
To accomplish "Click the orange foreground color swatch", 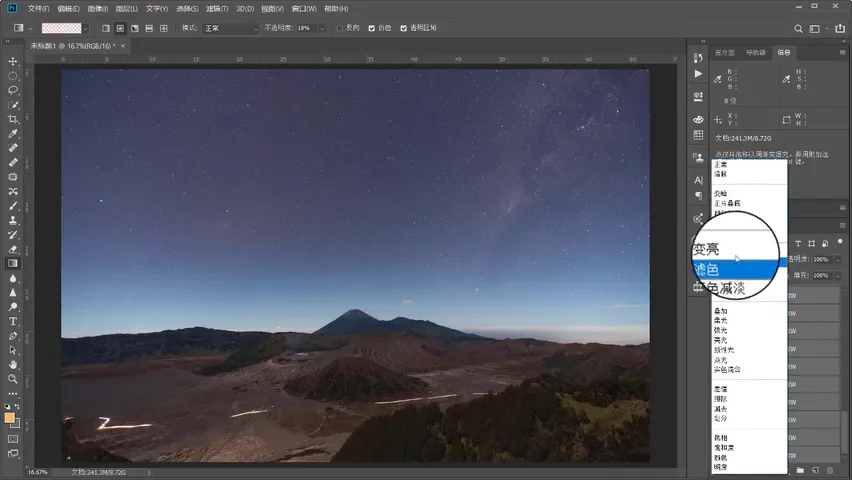I will click(9, 418).
